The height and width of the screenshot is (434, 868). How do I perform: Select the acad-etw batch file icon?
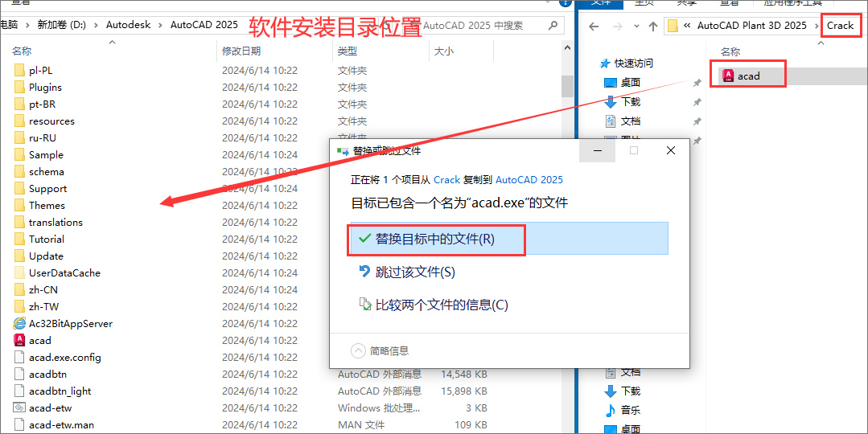point(19,408)
